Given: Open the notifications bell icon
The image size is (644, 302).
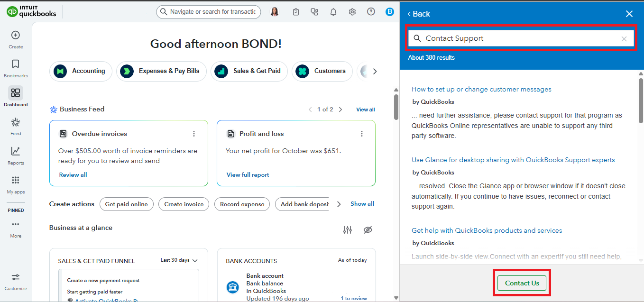Looking at the screenshot, I should point(333,12).
